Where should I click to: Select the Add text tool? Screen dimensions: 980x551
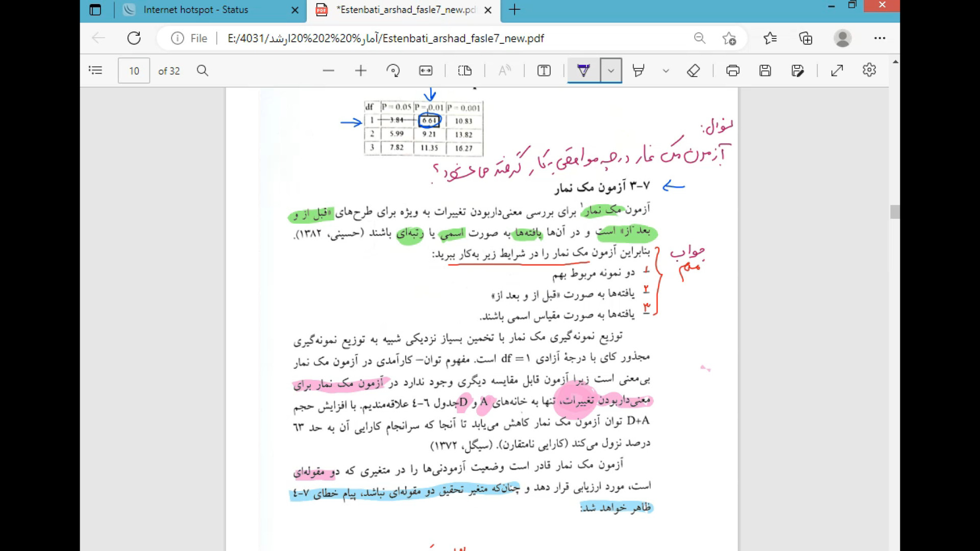pyautogui.click(x=544, y=70)
